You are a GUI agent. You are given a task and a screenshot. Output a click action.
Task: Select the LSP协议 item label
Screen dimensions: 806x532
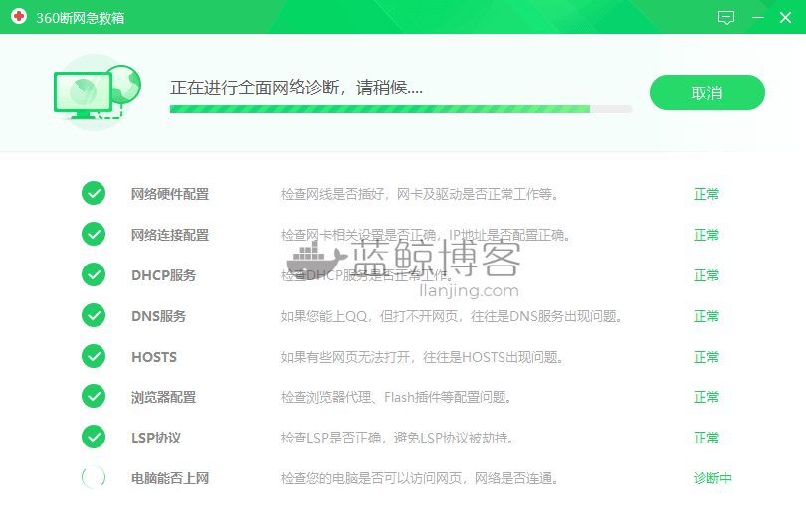156,438
